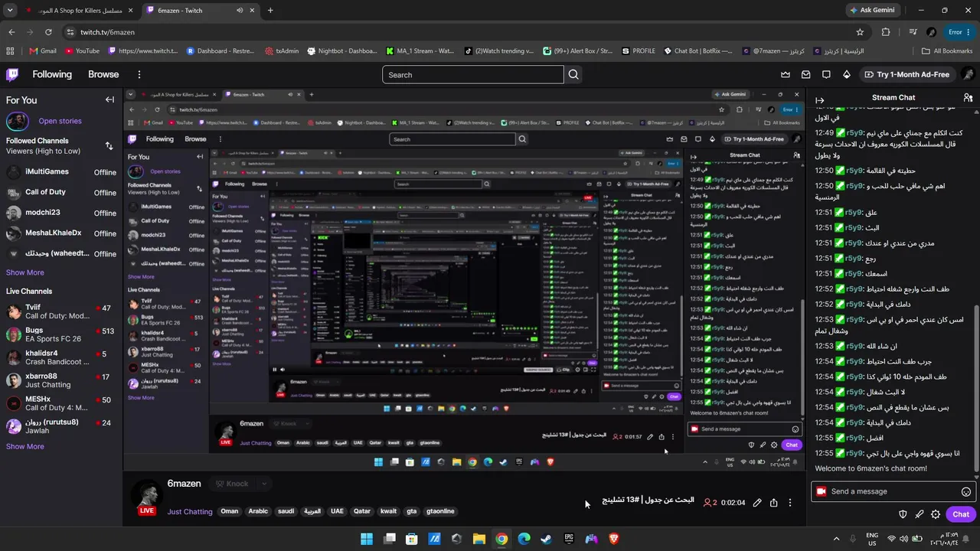Click the Send a message chat box
The height and width of the screenshot is (551, 980).
[893, 491]
